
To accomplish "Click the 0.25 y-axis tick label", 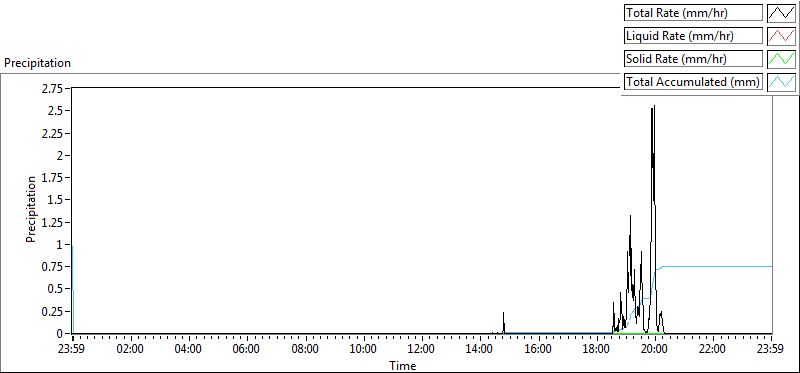I will (x=52, y=311).
